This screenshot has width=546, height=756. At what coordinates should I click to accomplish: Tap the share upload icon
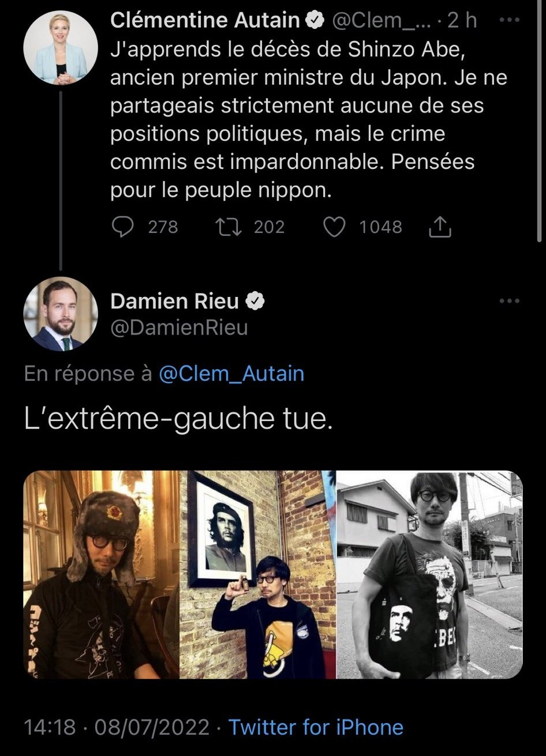(x=439, y=227)
